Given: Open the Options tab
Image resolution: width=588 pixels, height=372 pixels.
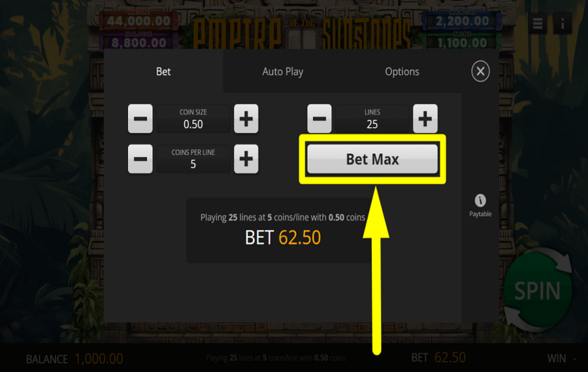Looking at the screenshot, I should 402,72.
